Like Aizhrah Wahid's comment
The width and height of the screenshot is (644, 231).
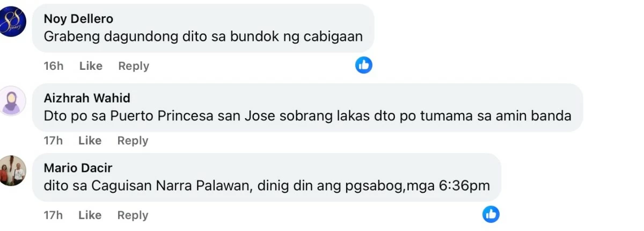click(x=90, y=141)
